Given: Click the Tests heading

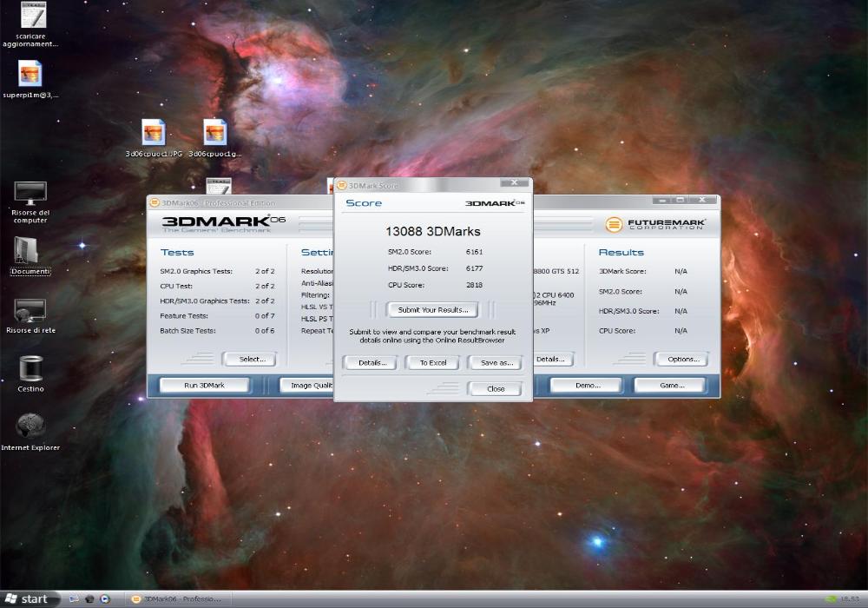Looking at the screenshot, I should pos(177,253).
